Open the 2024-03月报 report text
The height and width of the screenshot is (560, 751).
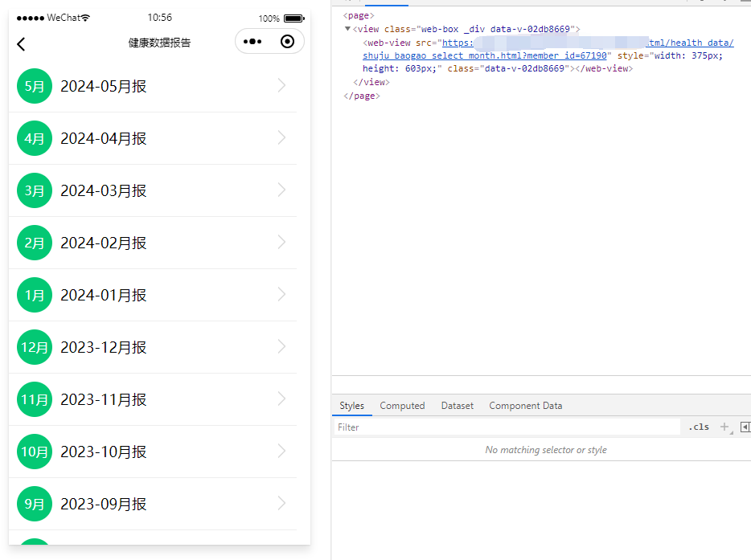(x=104, y=190)
